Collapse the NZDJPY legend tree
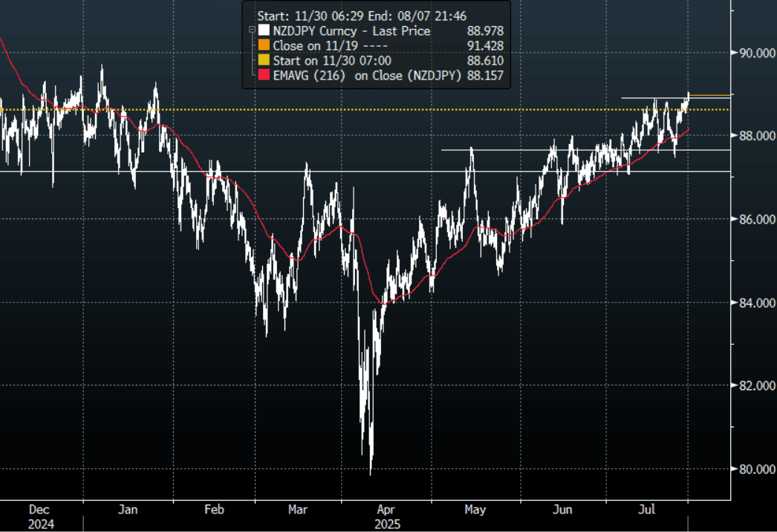The width and height of the screenshot is (777, 532). pyautogui.click(x=252, y=30)
